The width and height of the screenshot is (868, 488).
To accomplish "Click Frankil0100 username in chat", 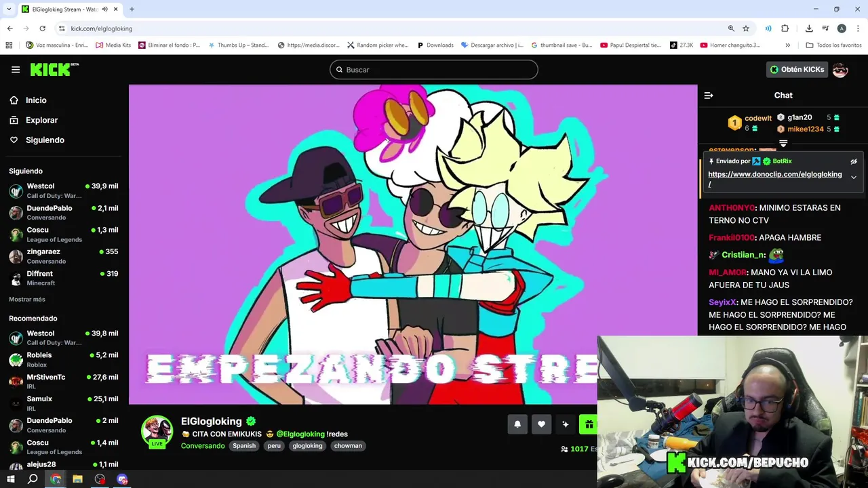I will pos(732,238).
